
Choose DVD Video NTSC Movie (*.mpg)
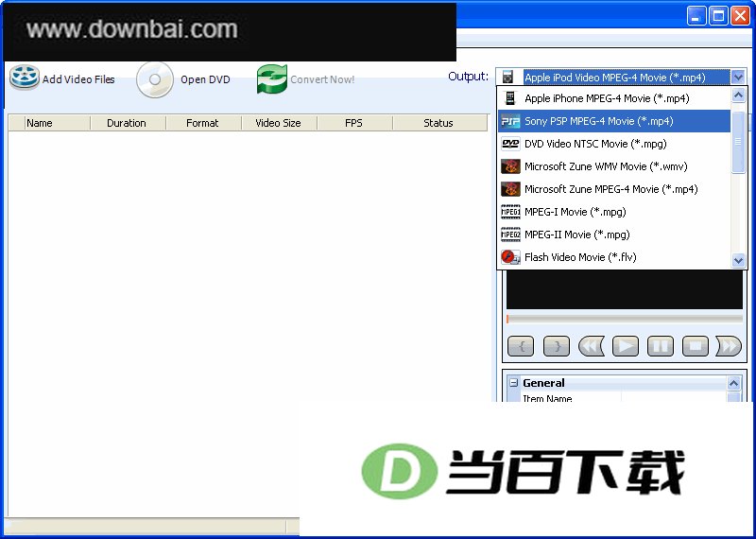coord(614,144)
